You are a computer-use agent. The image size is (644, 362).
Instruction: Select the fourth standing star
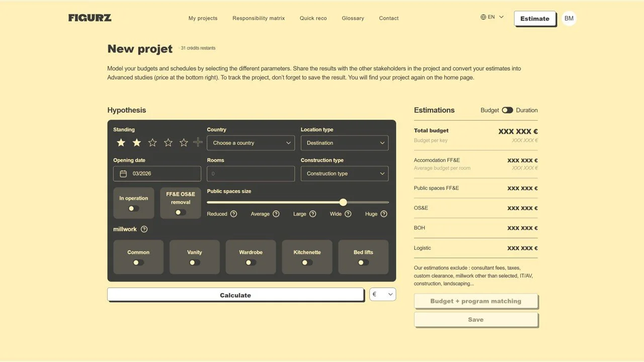pos(168,143)
